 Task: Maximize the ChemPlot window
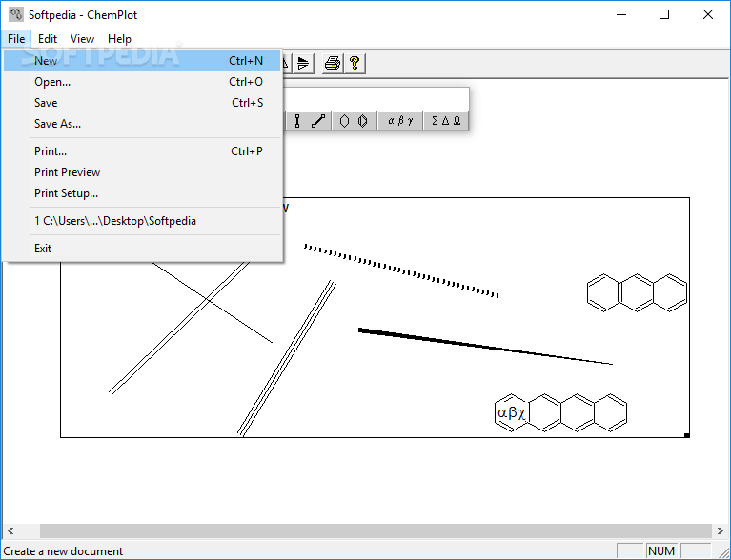pyautogui.click(x=664, y=14)
